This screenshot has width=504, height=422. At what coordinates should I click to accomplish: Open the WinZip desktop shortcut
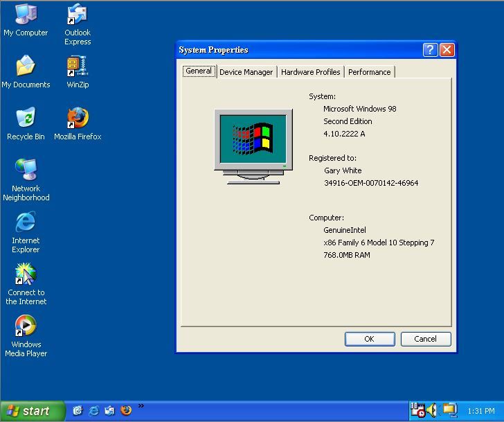coord(78,67)
